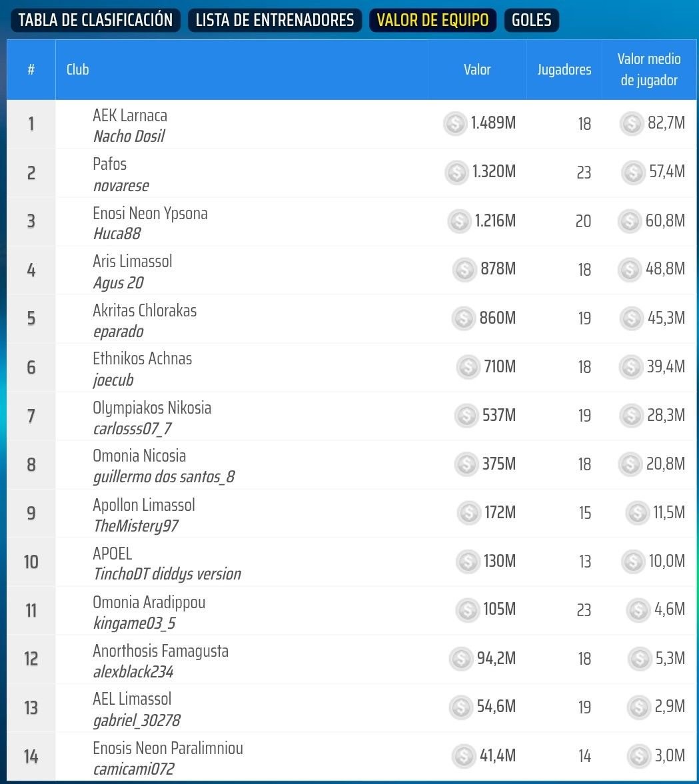Click the coin icon next to APOEL's 10,0M average
This screenshot has width=699, height=784.
[633, 562]
